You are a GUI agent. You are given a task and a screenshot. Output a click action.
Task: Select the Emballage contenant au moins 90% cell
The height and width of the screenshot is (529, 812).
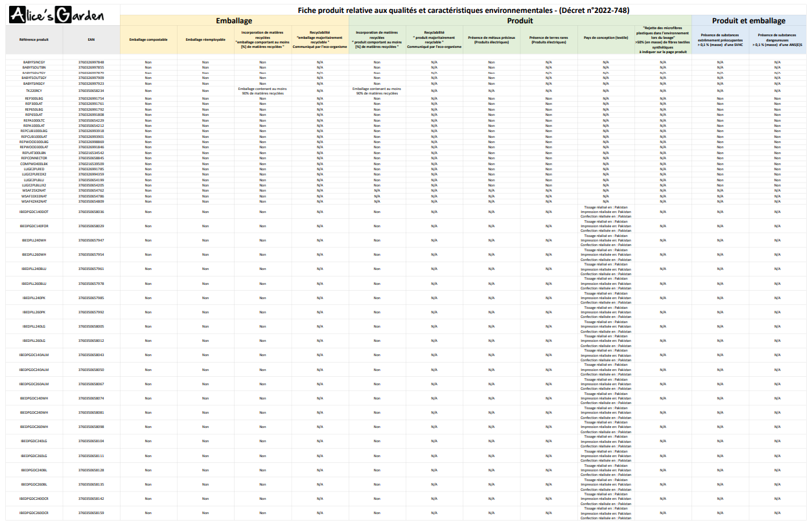click(262, 91)
